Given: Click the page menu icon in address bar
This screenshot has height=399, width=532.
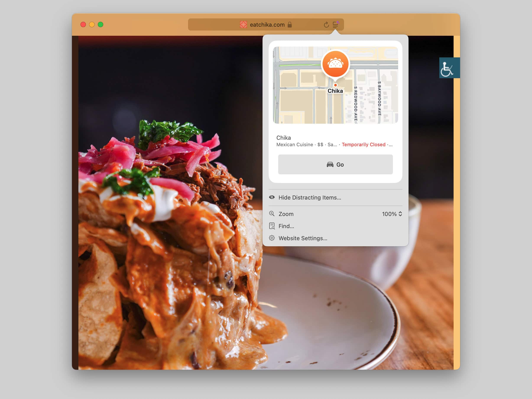Looking at the screenshot, I should [336, 24].
